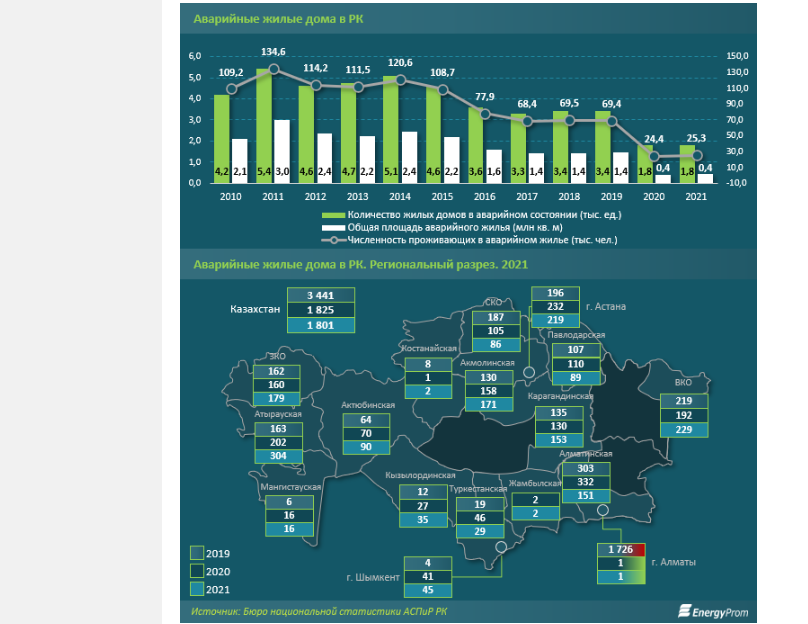Click the white bar legend swatch
The height and width of the screenshot is (624, 808).
click(x=333, y=228)
